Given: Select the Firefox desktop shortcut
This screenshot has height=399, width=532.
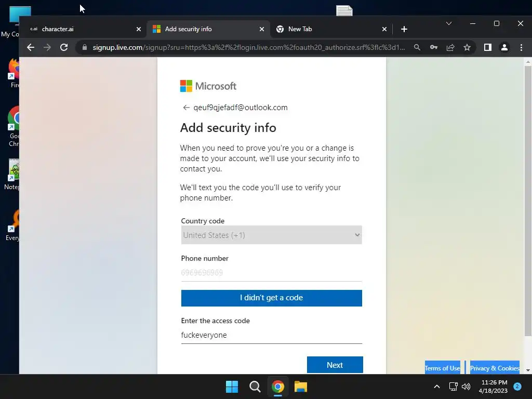Looking at the screenshot, I should [x=14, y=73].
